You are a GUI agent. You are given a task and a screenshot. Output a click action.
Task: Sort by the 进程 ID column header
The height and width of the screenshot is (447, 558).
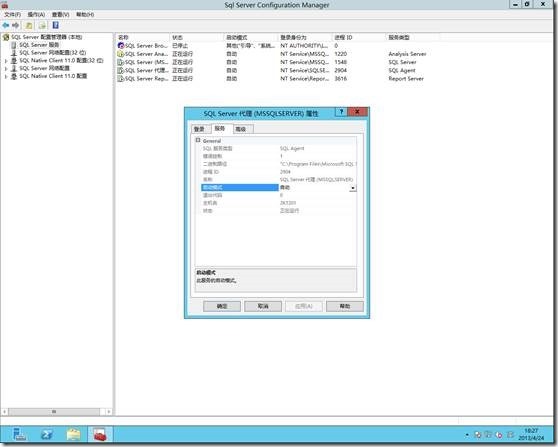tap(359, 37)
